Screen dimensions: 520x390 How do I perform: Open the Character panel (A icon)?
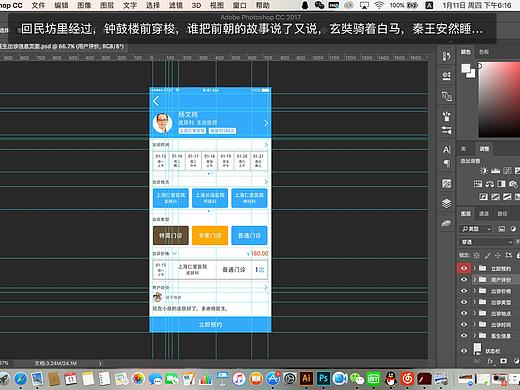pyautogui.click(x=447, y=150)
